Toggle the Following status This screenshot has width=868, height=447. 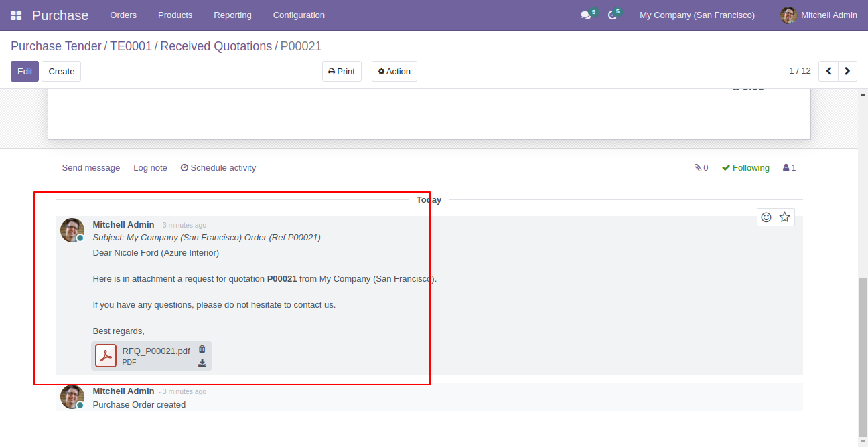coord(745,168)
